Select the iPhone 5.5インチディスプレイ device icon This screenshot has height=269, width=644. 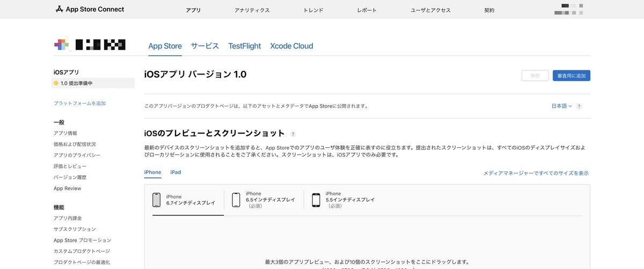(316, 200)
